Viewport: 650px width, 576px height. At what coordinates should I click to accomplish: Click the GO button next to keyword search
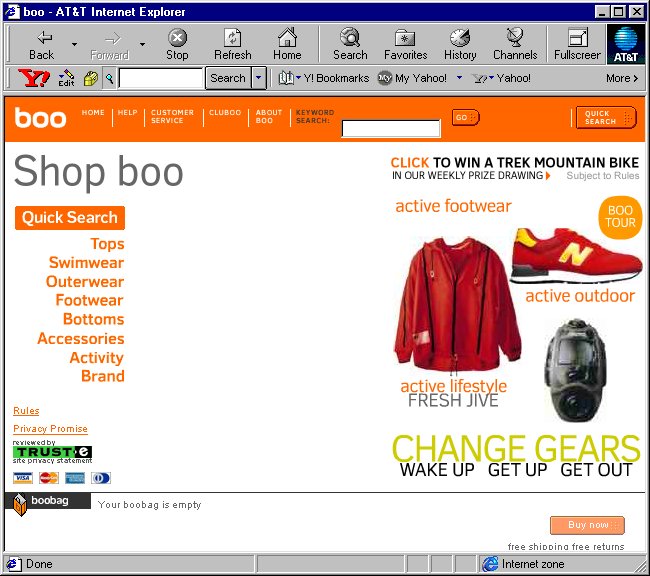click(466, 117)
